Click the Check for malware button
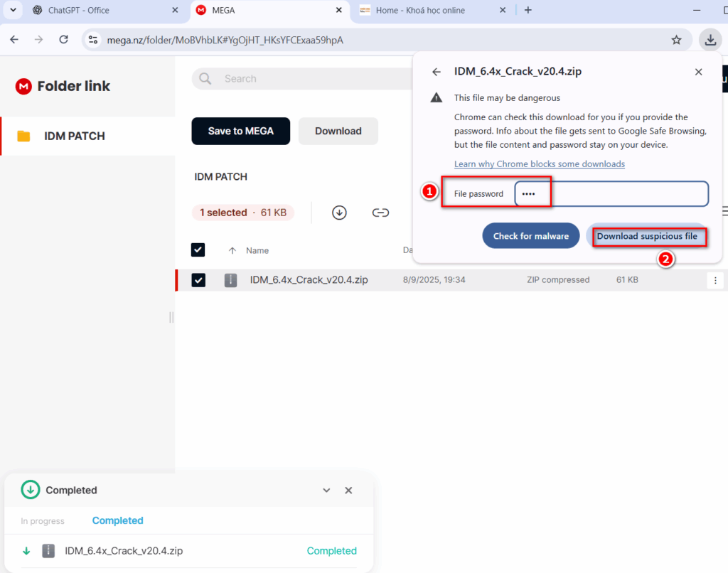The image size is (728, 573). coord(530,236)
